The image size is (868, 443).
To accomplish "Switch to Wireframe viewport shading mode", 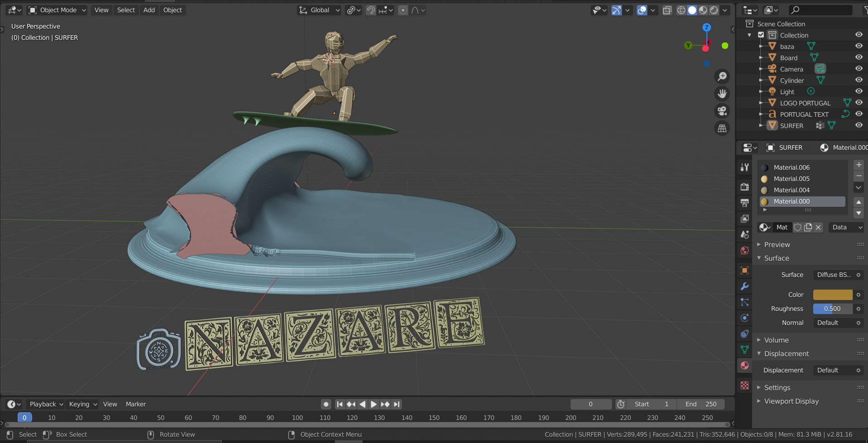I will [681, 10].
